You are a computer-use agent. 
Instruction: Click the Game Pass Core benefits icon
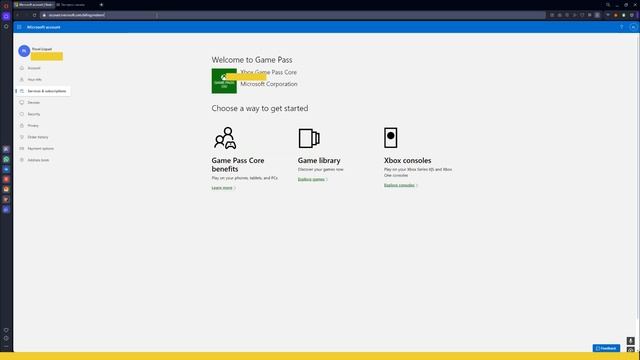tap(225, 138)
